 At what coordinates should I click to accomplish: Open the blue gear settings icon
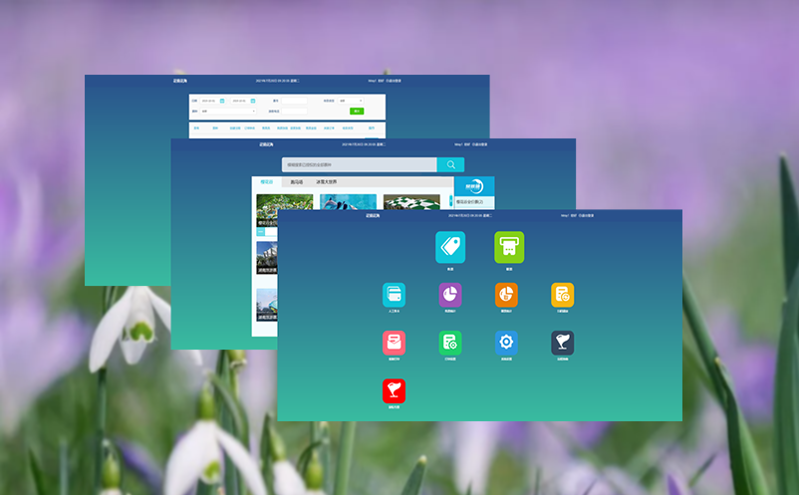[x=506, y=343]
